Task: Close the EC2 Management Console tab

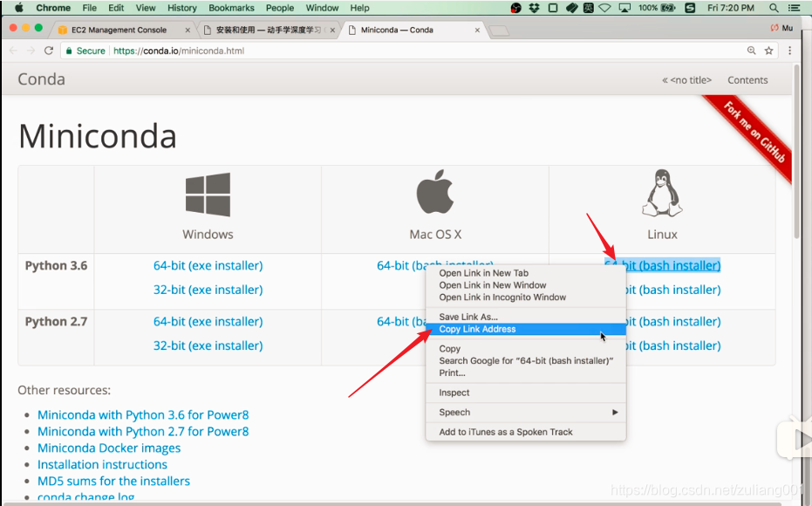Action: pyautogui.click(x=188, y=30)
